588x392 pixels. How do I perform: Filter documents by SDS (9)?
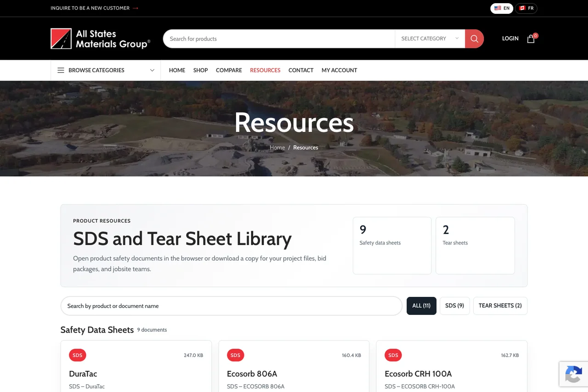(455, 306)
